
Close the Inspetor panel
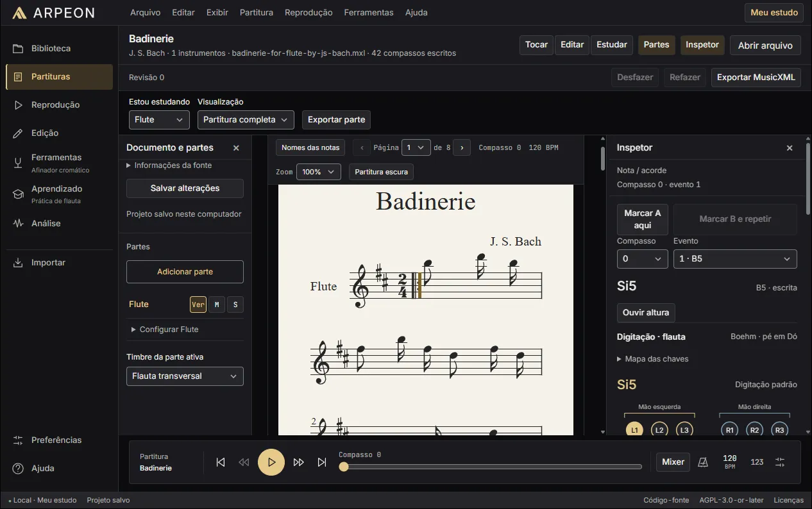point(790,148)
